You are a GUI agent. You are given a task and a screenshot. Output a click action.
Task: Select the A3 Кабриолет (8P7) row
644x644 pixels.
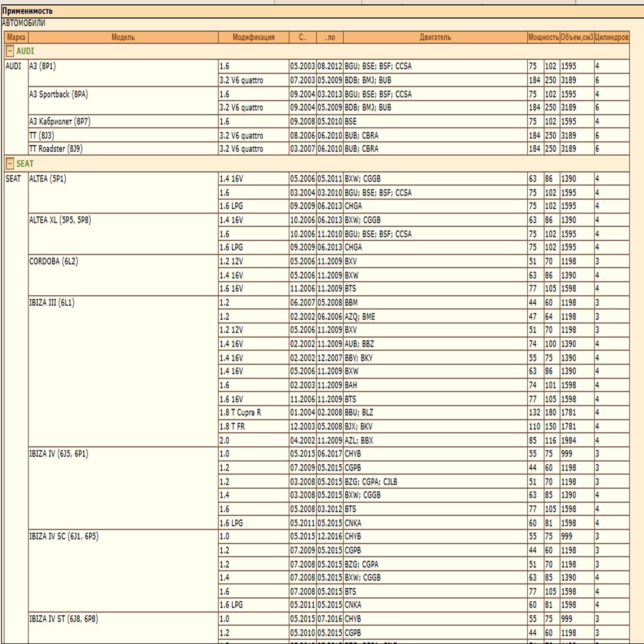(60, 122)
